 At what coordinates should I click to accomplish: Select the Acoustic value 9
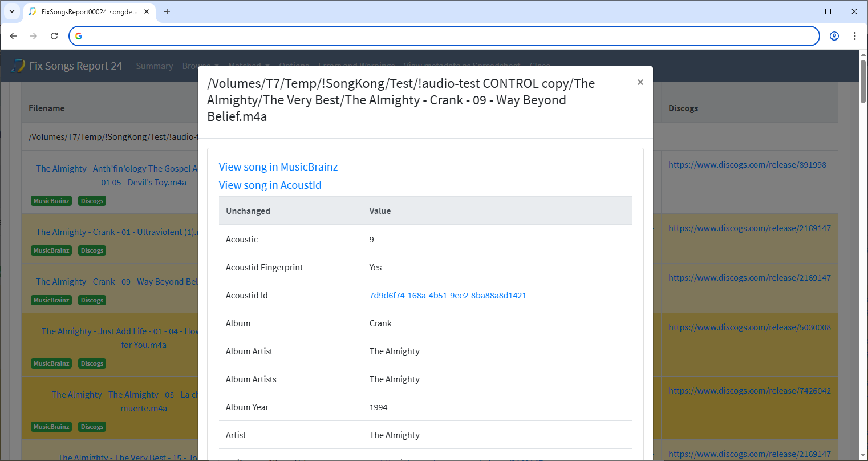(x=372, y=240)
